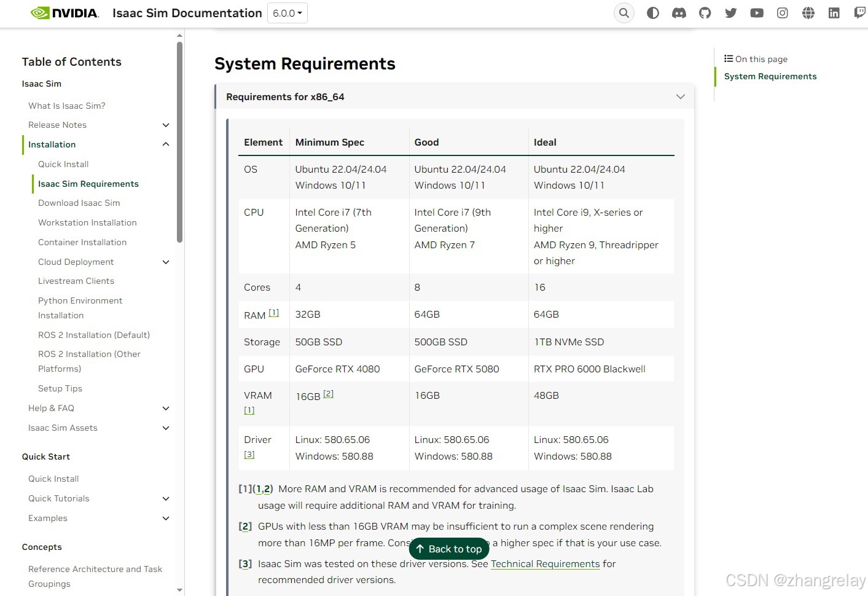
Task: Open the YouTube icon link
Action: click(x=757, y=13)
